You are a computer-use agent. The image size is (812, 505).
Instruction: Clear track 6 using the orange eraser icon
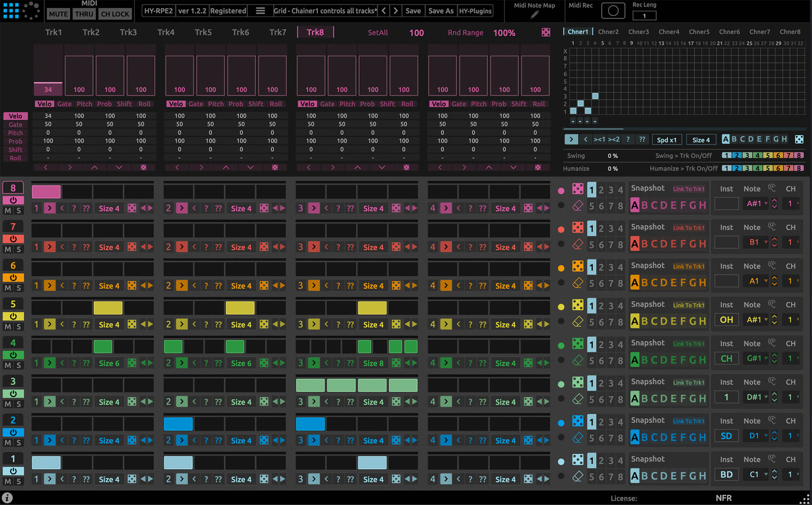click(578, 283)
